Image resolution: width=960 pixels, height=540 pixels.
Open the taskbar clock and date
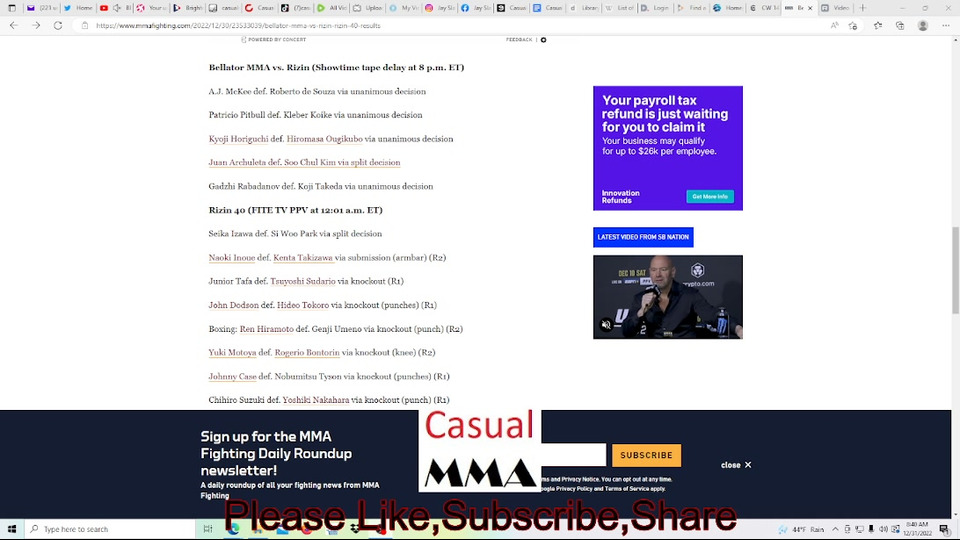pyautogui.click(x=917, y=529)
